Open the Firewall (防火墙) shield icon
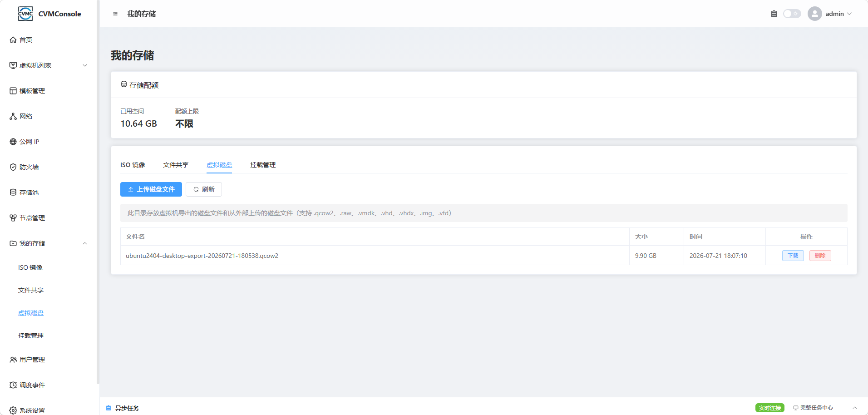This screenshot has height=415, width=868. pyautogui.click(x=13, y=167)
